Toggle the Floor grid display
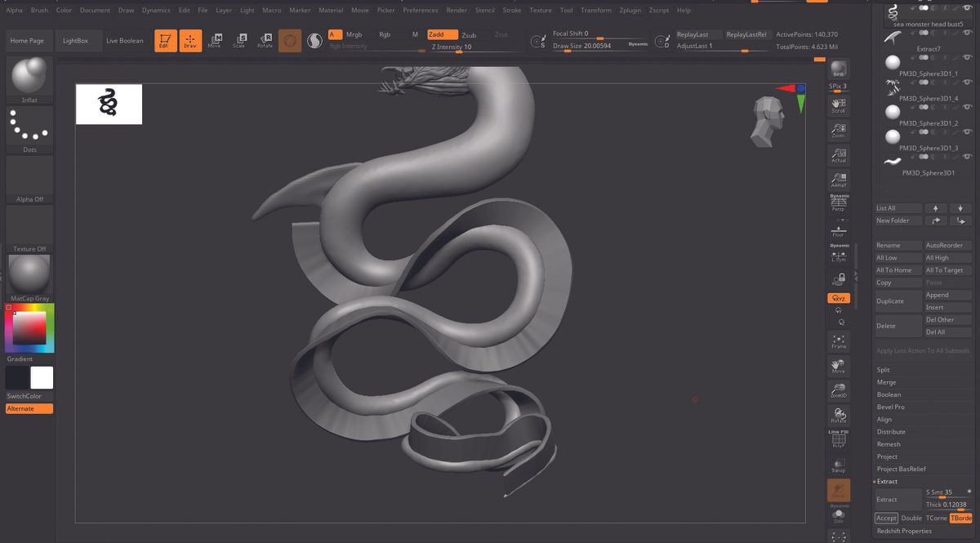This screenshot has height=543, width=980. [x=839, y=233]
